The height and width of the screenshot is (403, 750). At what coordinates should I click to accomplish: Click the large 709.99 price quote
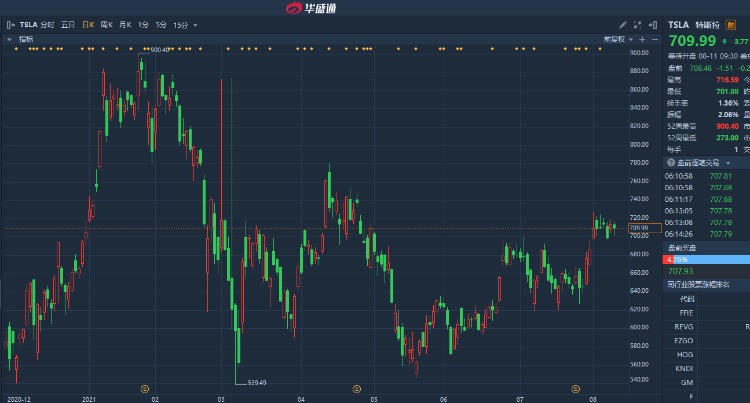pos(692,41)
